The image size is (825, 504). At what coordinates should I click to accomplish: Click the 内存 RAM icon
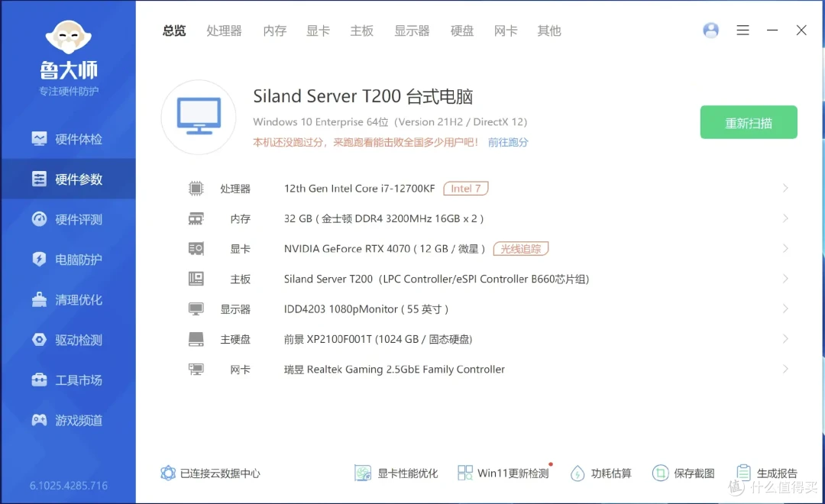196,218
